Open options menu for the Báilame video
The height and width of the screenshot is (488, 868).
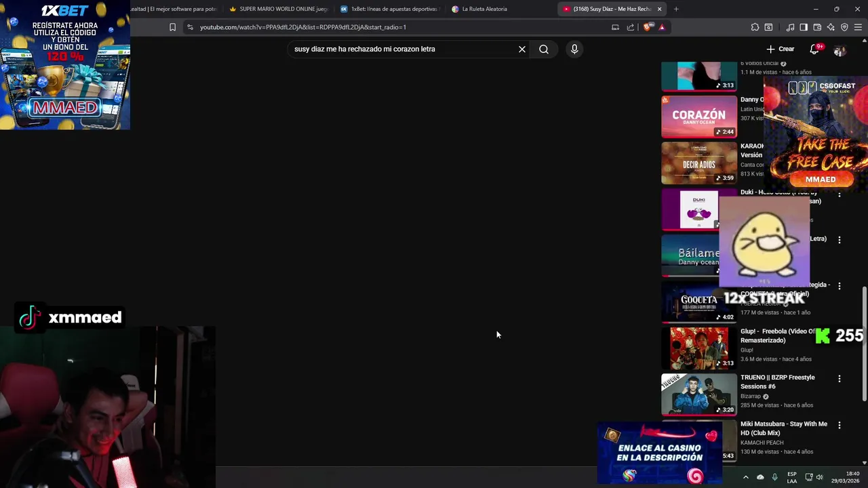point(840,240)
